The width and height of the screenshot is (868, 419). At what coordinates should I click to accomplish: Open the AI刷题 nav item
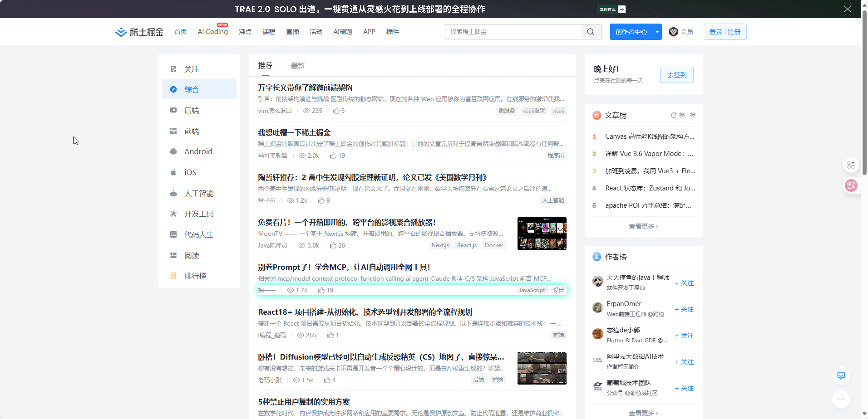[343, 32]
